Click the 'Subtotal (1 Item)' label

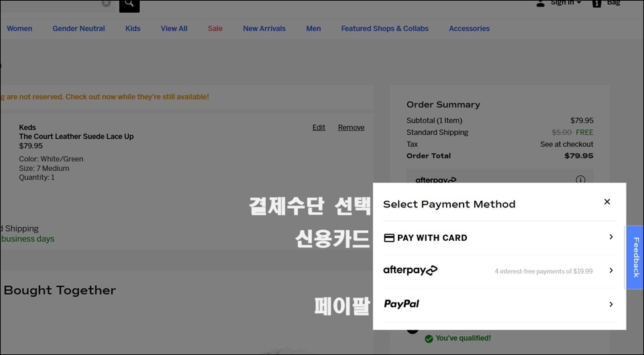click(x=434, y=121)
